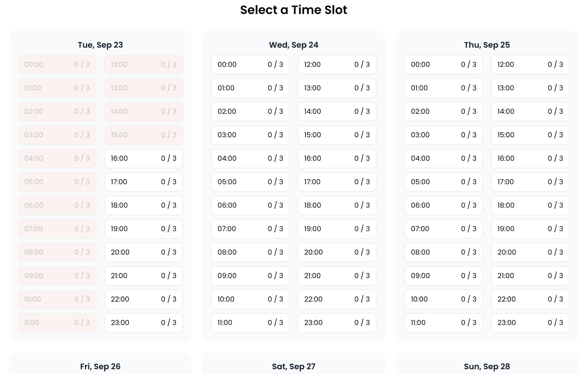Viewport: 588px width, 374px height.
Task: Book the 23:00 slot on Tue, Sep 23
Action: click(144, 323)
